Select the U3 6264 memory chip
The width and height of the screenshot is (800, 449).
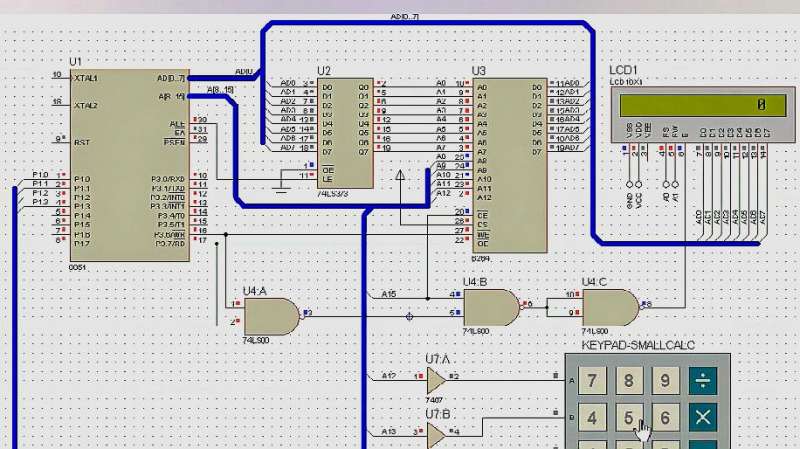click(510, 165)
